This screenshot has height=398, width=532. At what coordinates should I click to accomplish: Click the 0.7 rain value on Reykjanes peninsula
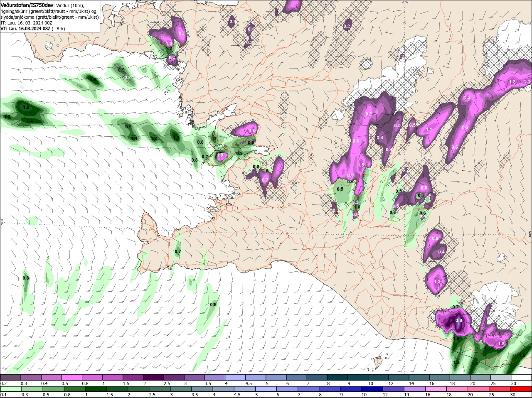(x=178, y=251)
